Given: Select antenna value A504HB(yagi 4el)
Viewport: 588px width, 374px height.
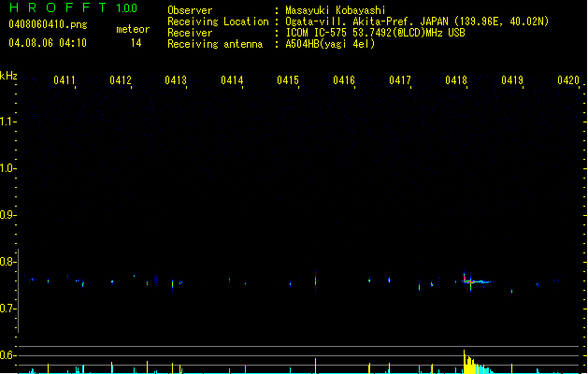Looking at the screenshot, I should tap(330, 44).
